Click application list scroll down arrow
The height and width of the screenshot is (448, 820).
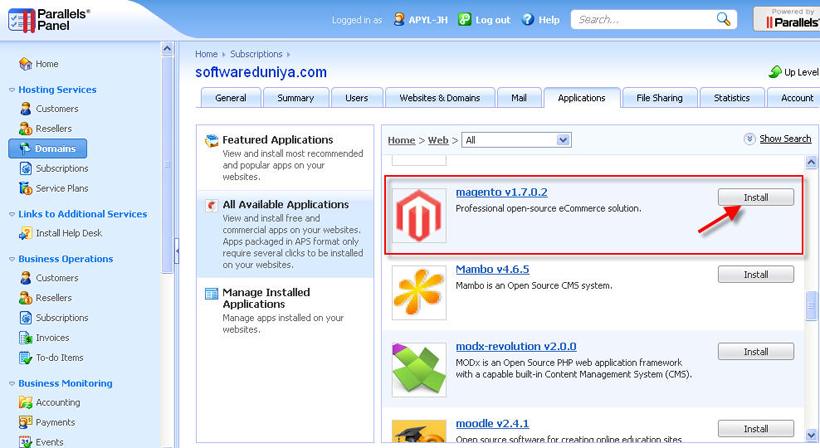(x=811, y=434)
